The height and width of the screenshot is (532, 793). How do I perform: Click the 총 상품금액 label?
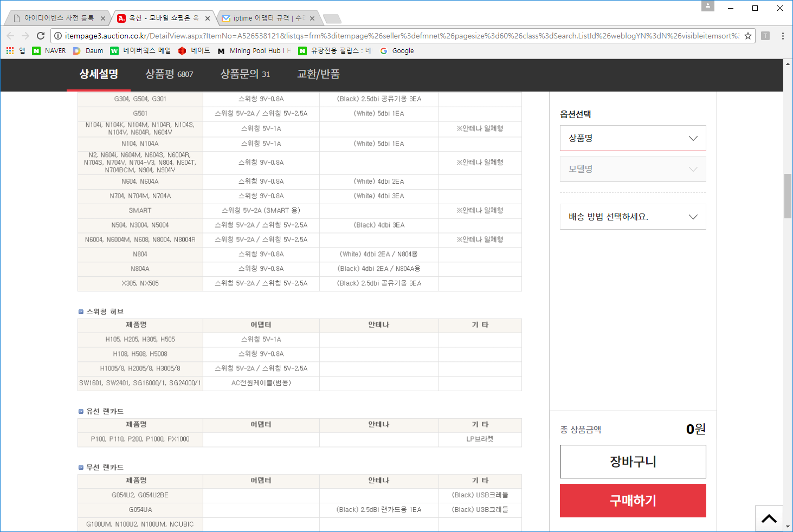(581, 430)
